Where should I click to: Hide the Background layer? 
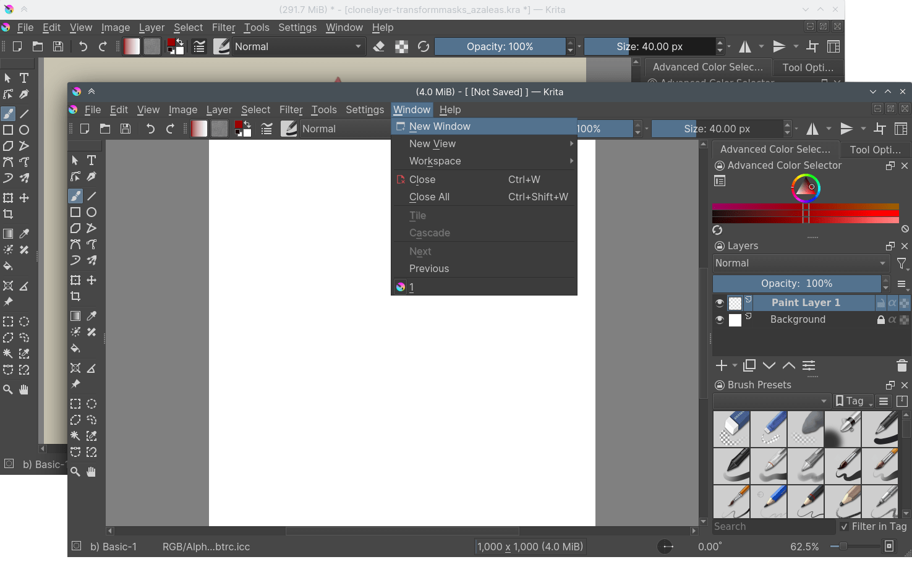point(719,320)
